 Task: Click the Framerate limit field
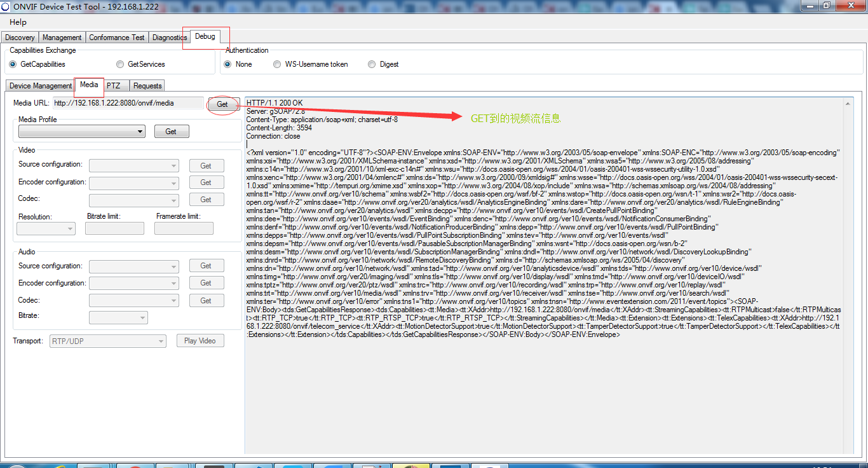coord(184,228)
